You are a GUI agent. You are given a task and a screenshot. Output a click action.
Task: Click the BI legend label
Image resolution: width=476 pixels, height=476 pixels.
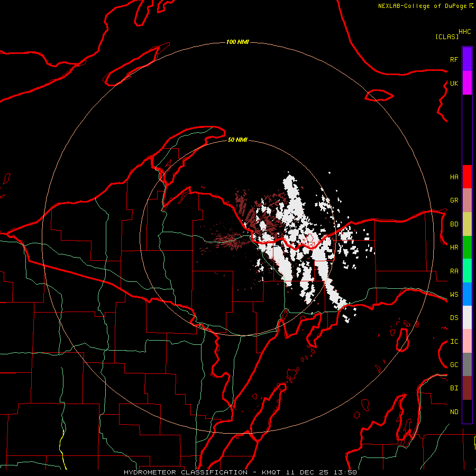(x=454, y=388)
